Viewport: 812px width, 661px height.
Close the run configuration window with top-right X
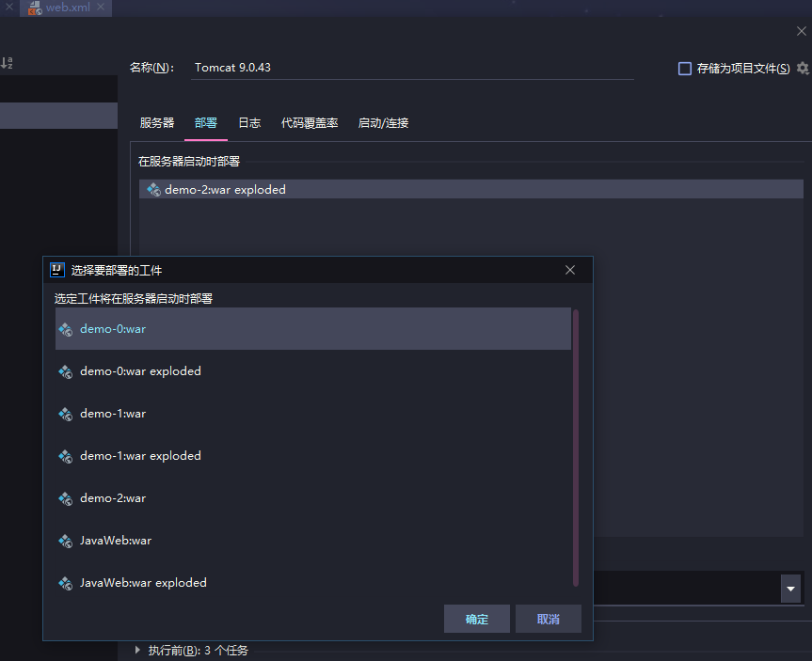801,32
